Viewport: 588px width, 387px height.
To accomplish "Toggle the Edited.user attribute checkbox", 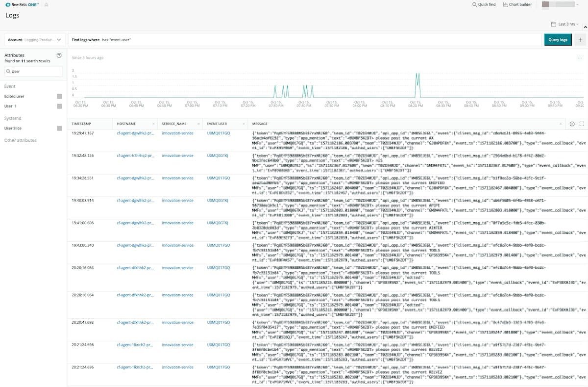I will point(60,96).
